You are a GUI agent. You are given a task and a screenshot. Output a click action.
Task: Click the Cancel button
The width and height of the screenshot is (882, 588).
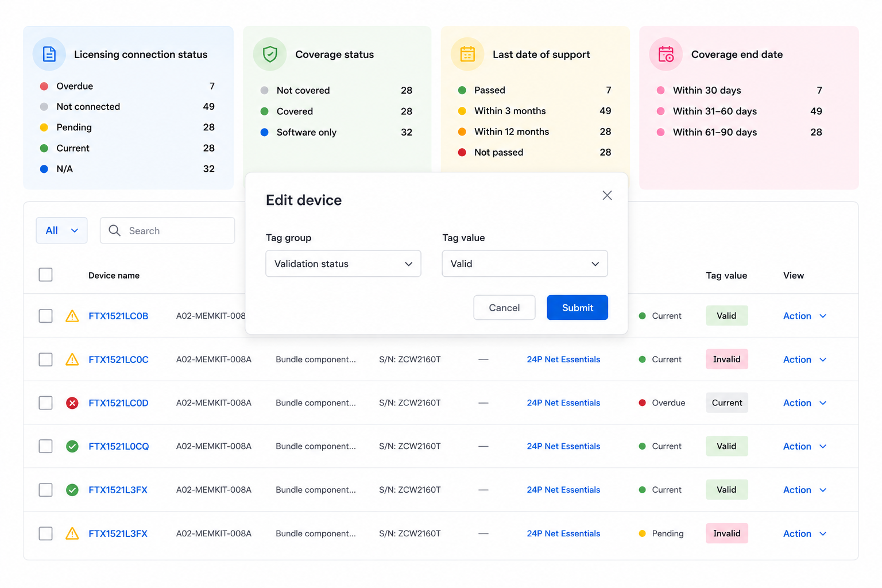pyautogui.click(x=504, y=308)
